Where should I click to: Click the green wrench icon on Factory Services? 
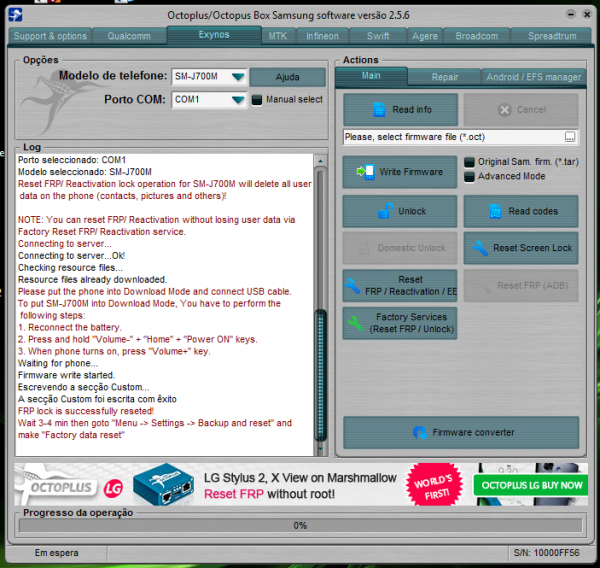356,323
